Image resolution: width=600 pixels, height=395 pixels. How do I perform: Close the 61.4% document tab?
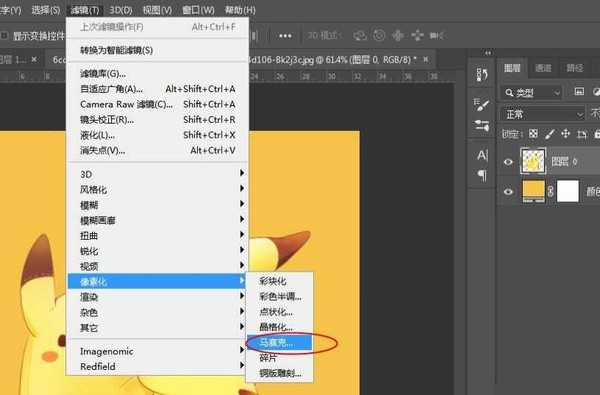pos(426,59)
